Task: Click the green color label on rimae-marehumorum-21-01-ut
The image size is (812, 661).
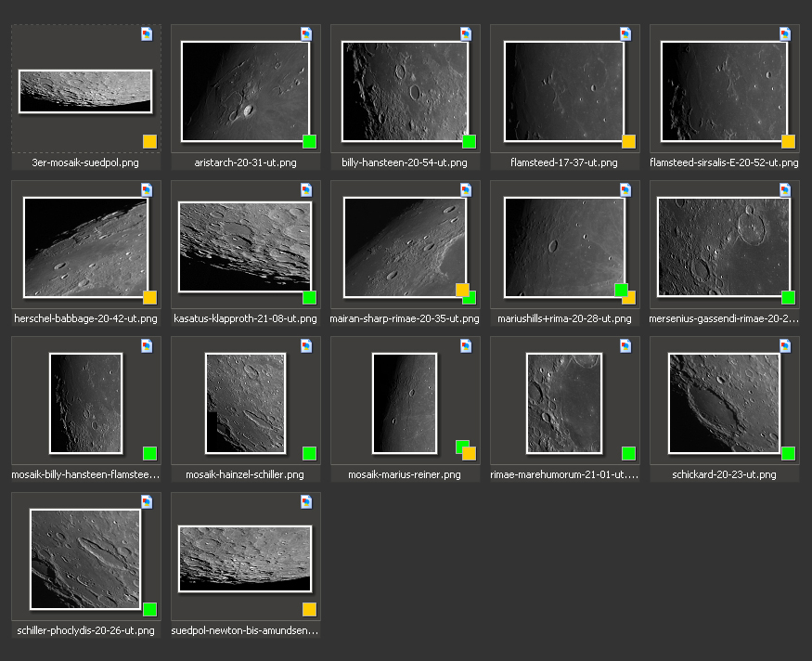Action: coord(628,454)
